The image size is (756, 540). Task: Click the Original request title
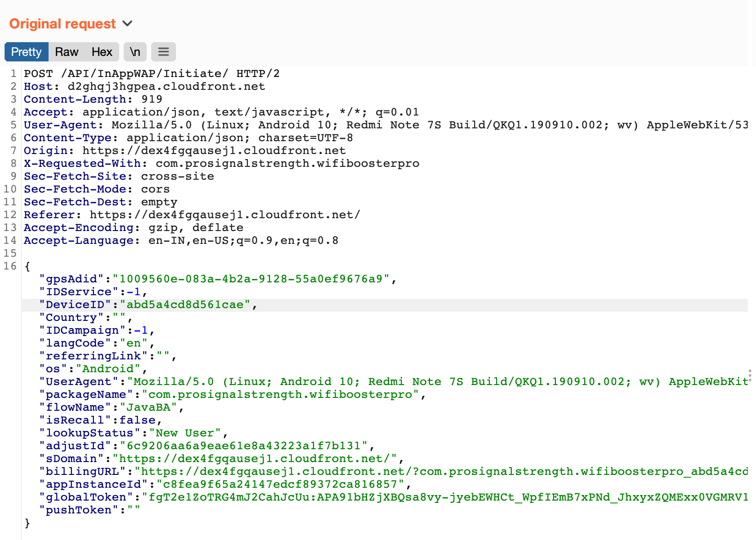[62, 24]
